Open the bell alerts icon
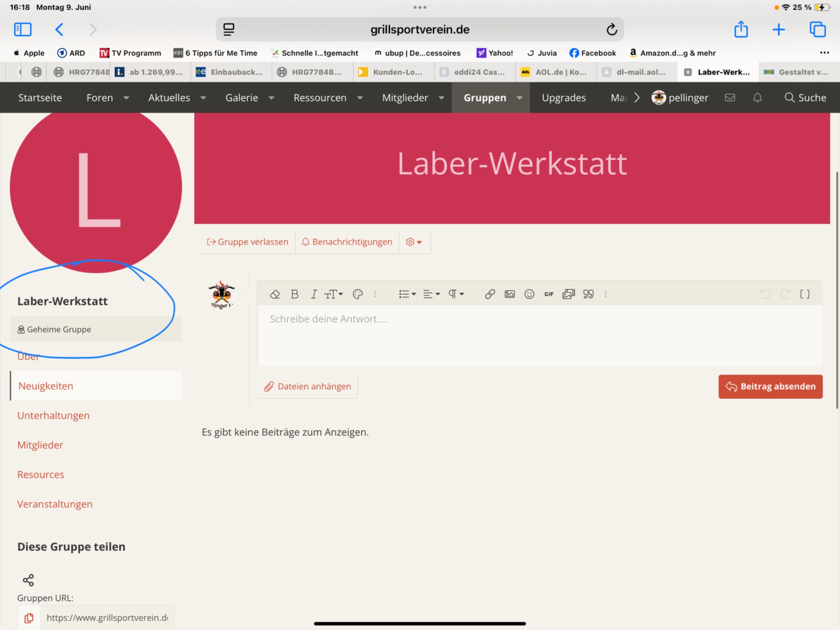This screenshot has width=840, height=630. coord(757,98)
